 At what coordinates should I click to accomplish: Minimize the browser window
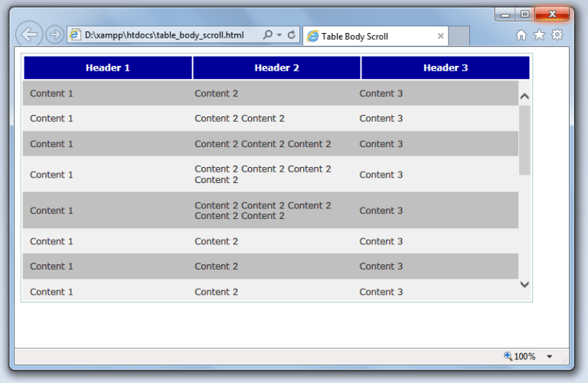point(505,15)
